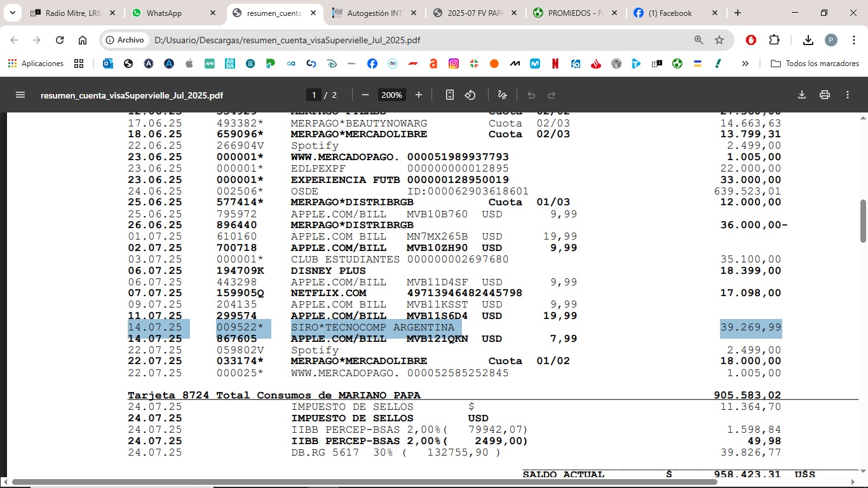
Task: Open the PDF sidebar menu (hamburger icon)
Action: point(20,95)
